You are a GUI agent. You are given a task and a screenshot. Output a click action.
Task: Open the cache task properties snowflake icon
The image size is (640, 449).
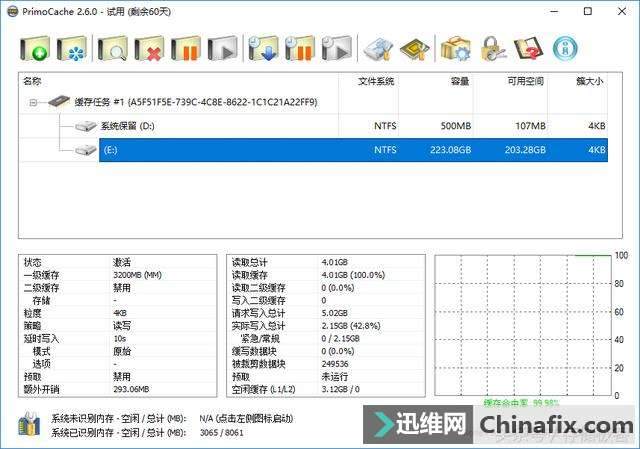tap(72, 49)
